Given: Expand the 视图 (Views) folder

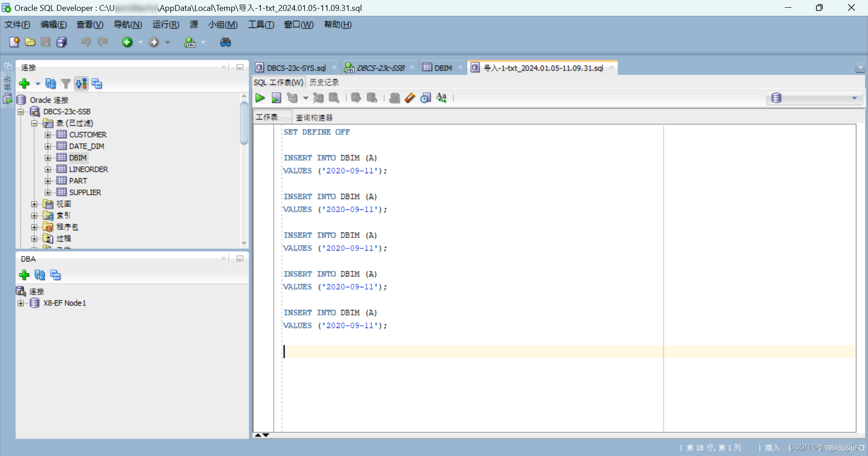Looking at the screenshot, I should pyautogui.click(x=34, y=204).
